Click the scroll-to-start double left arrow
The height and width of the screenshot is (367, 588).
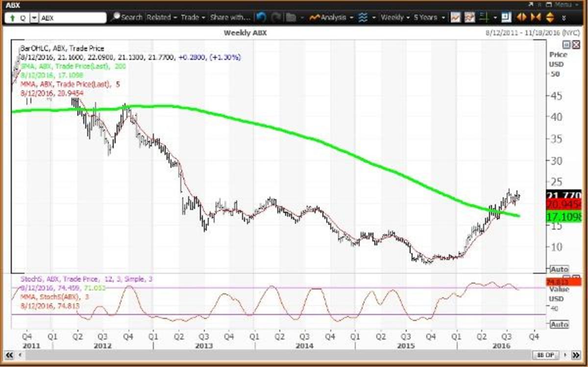point(9,355)
